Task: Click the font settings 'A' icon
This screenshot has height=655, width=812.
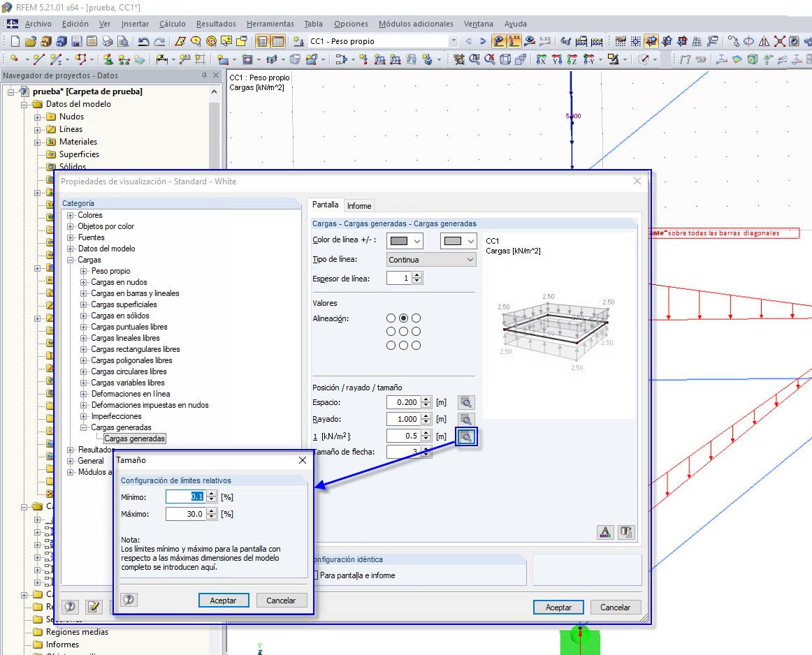Action: click(x=605, y=532)
